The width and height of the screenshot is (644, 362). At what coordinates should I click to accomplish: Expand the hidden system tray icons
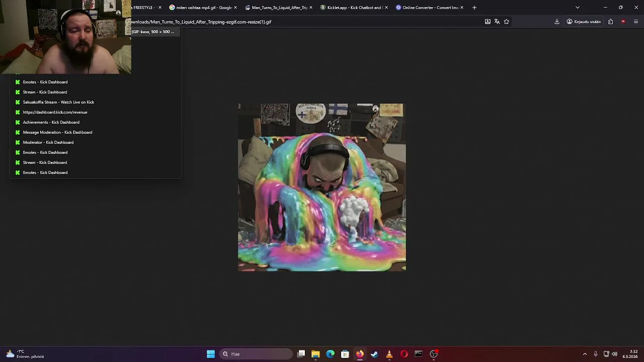(x=585, y=354)
